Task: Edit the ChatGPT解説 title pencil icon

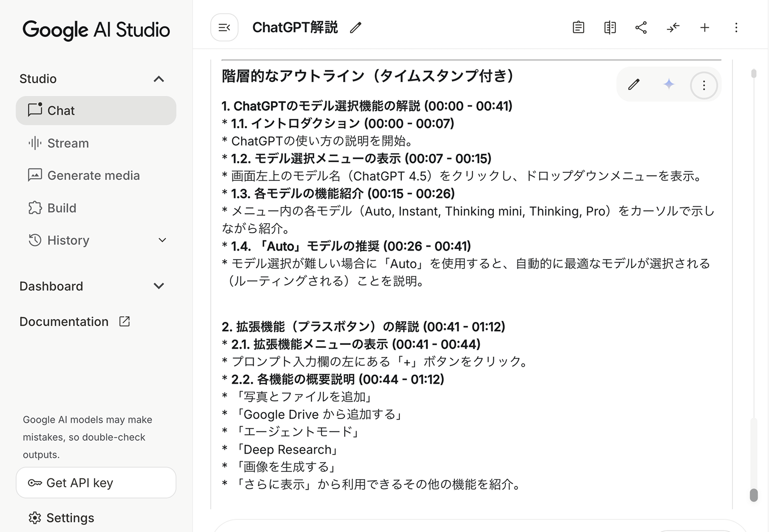Action: point(356,28)
